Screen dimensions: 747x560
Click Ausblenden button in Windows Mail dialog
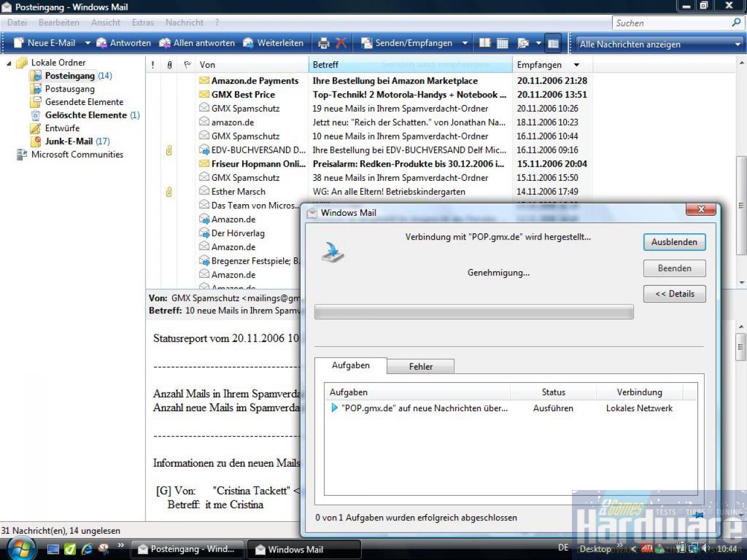click(675, 242)
